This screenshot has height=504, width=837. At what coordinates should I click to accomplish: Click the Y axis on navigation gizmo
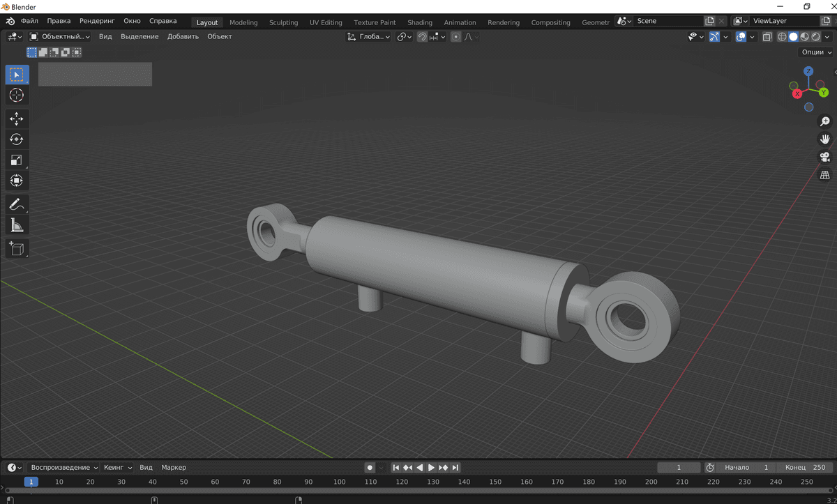(x=824, y=92)
